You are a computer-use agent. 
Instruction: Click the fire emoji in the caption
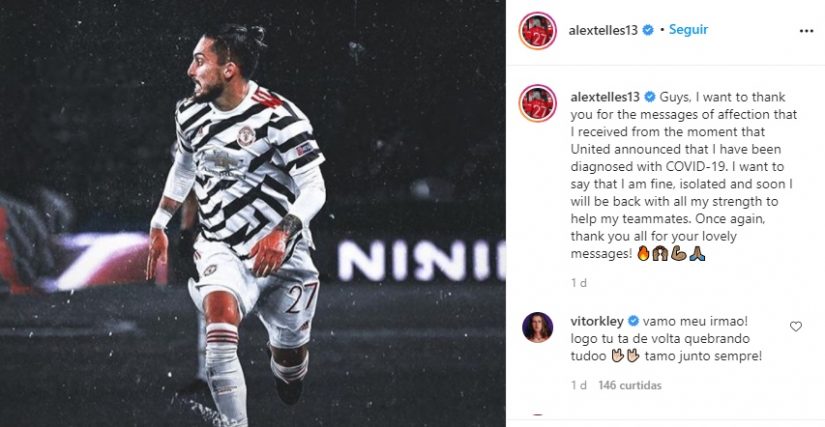pyautogui.click(x=643, y=254)
